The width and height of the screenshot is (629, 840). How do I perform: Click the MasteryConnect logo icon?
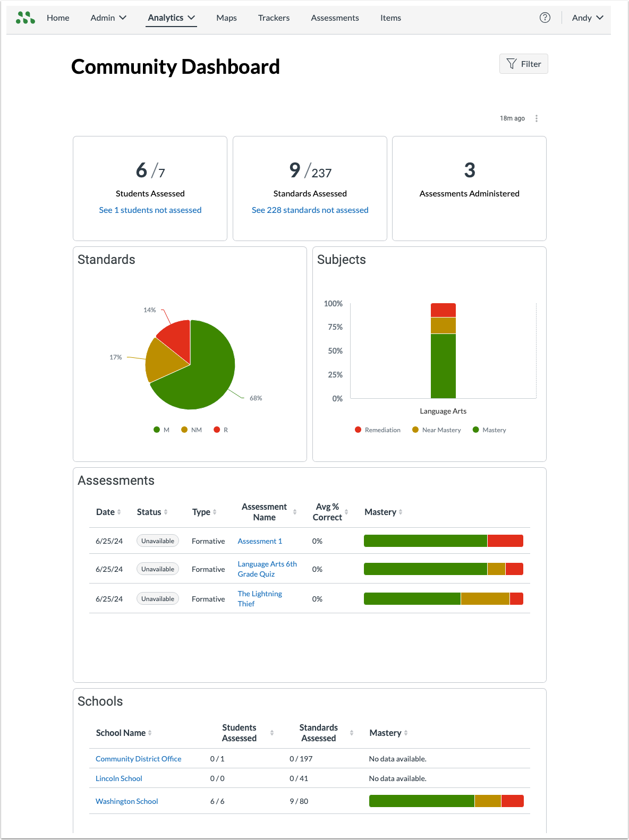coord(25,18)
